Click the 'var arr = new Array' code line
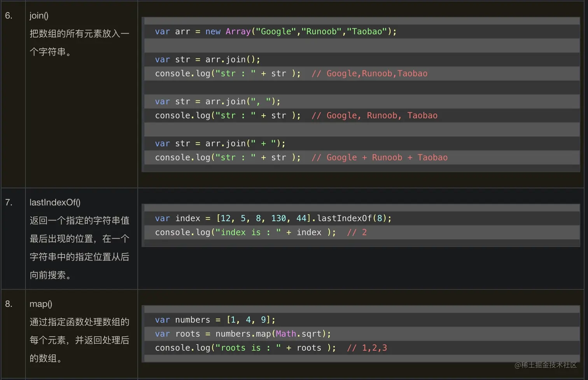 (x=276, y=32)
